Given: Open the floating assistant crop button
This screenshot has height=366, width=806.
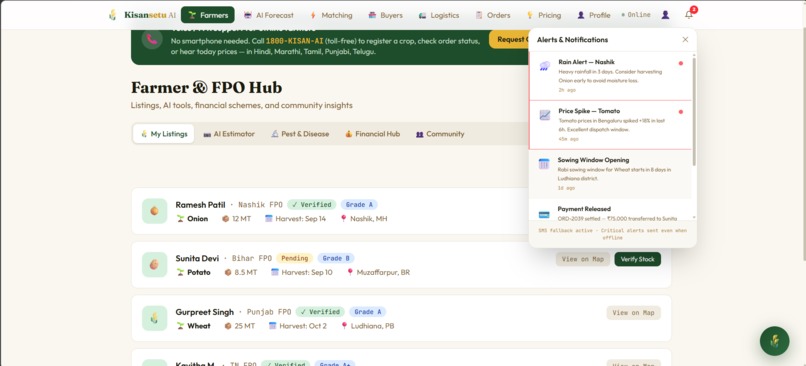Looking at the screenshot, I should coord(774,341).
